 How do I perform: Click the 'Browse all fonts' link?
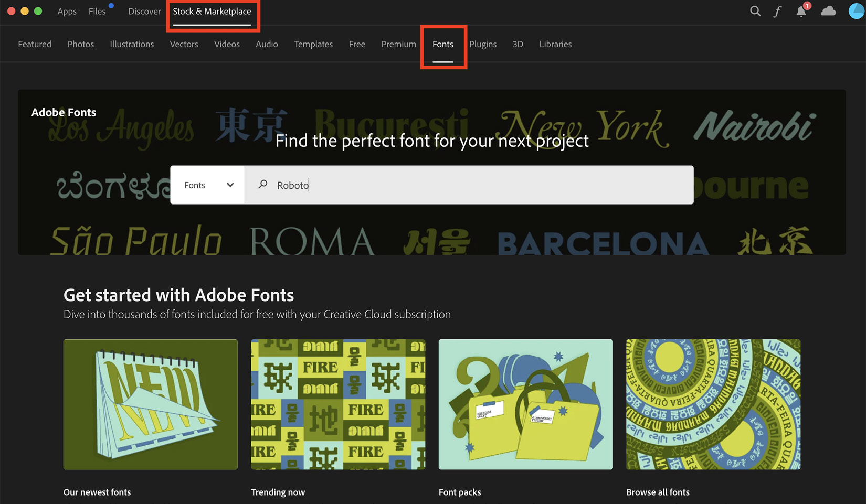click(x=658, y=492)
